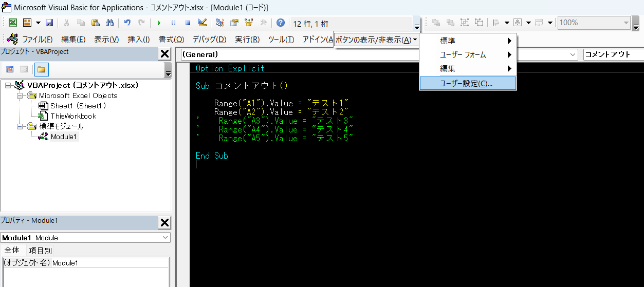Open the ユーザー フォーム submenu item
Image resolution: width=644 pixels, height=287 pixels.
(x=468, y=54)
